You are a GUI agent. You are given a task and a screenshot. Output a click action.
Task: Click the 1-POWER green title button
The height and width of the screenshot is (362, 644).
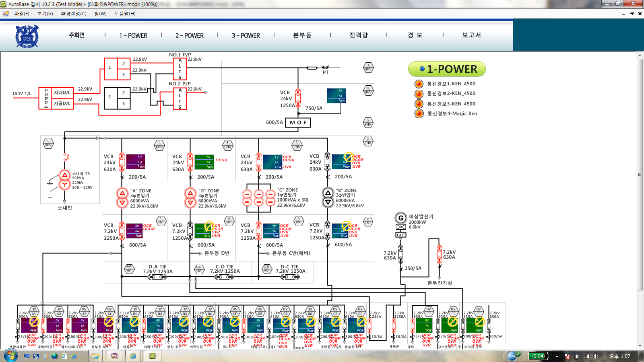[x=447, y=69]
